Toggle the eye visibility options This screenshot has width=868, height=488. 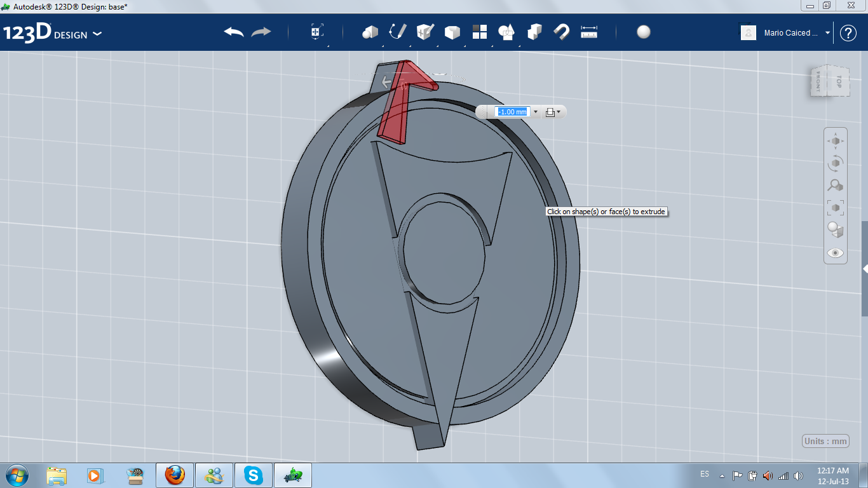coord(836,253)
